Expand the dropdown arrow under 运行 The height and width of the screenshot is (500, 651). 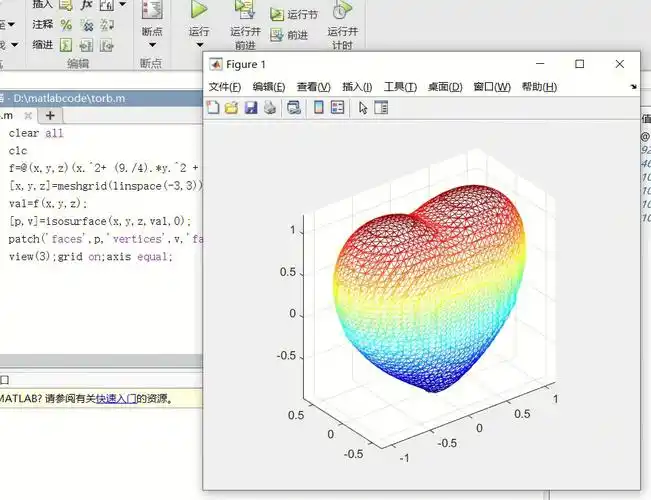point(200,45)
